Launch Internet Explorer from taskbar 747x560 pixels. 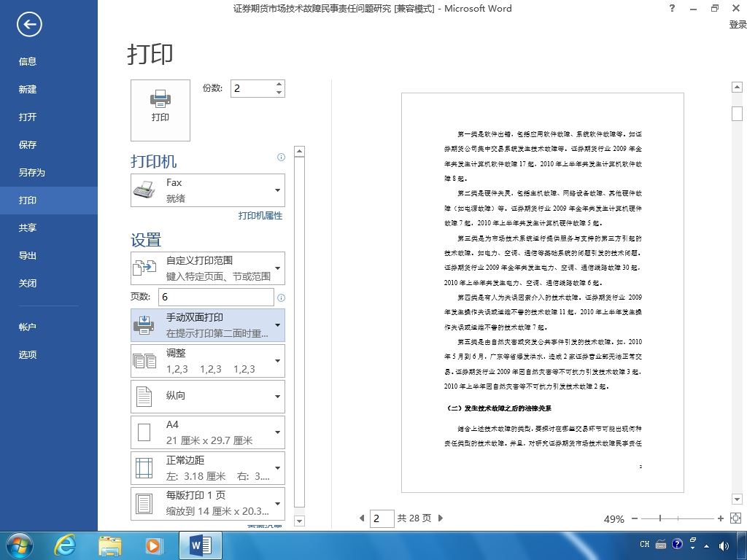pos(64,545)
